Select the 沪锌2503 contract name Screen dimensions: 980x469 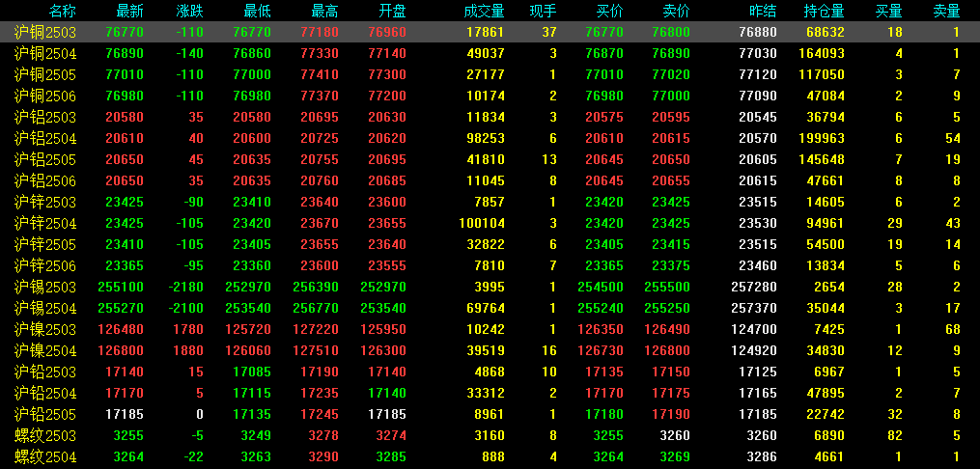[45, 203]
